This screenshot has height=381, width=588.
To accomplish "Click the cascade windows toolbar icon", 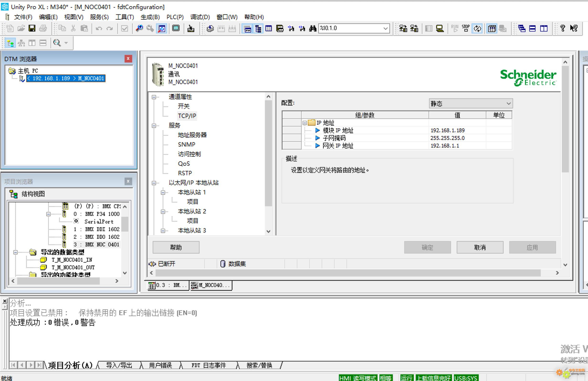I will (x=522, y=28).
